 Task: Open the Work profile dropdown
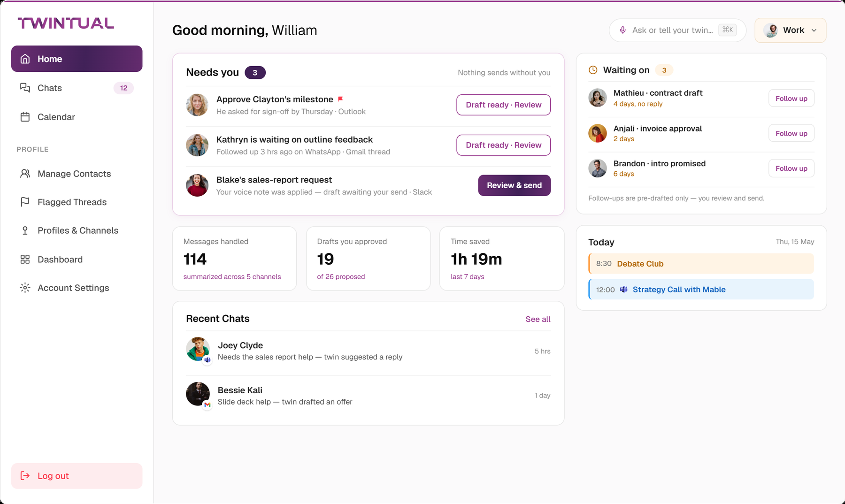[x=791, y=30]
